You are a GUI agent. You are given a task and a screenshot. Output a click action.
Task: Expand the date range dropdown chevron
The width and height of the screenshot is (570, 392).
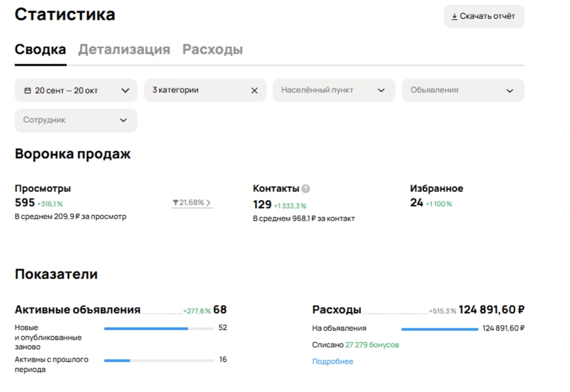pos(125,91)
